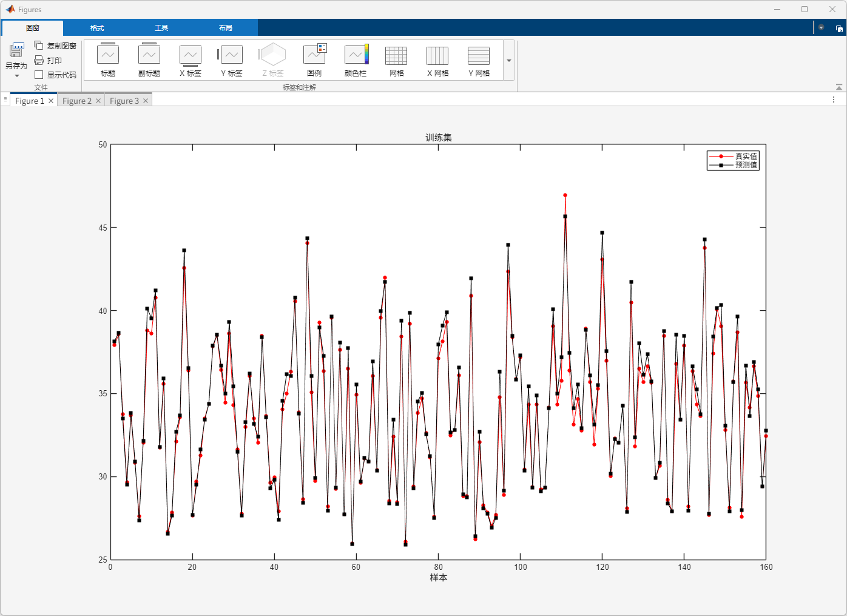The image size is (847, 616).
Task: Toggle the 图例 legend icon
Action: coord(314,55)
